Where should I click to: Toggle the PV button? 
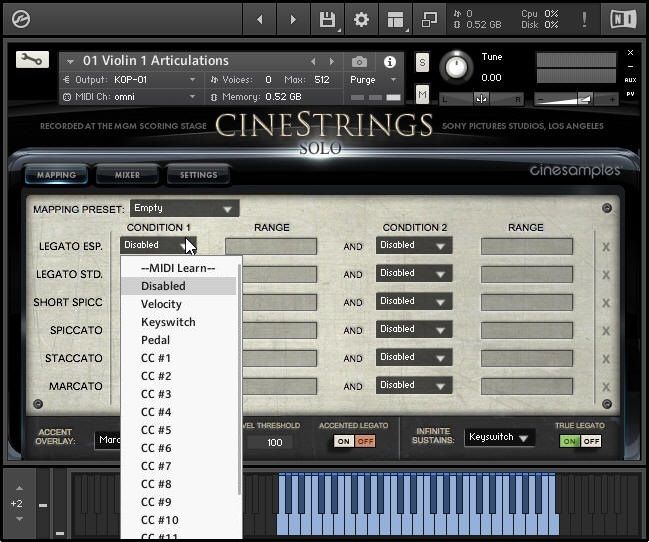point(630,94)
